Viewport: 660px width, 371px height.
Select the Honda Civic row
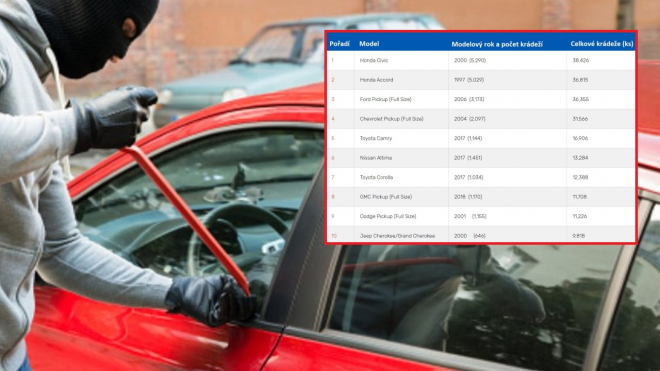pyautogui.click(x=481, y=60)
